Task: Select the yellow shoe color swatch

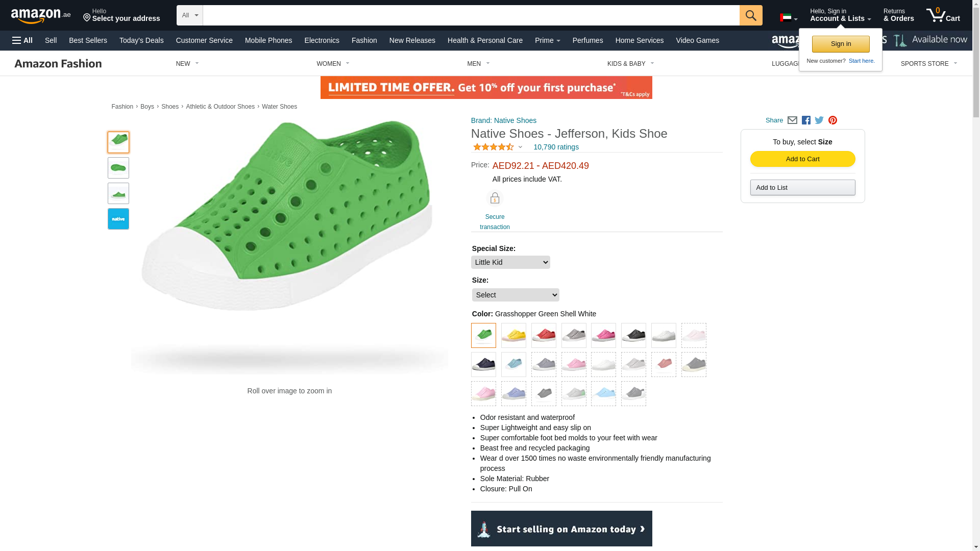Action: coord(513,335)
